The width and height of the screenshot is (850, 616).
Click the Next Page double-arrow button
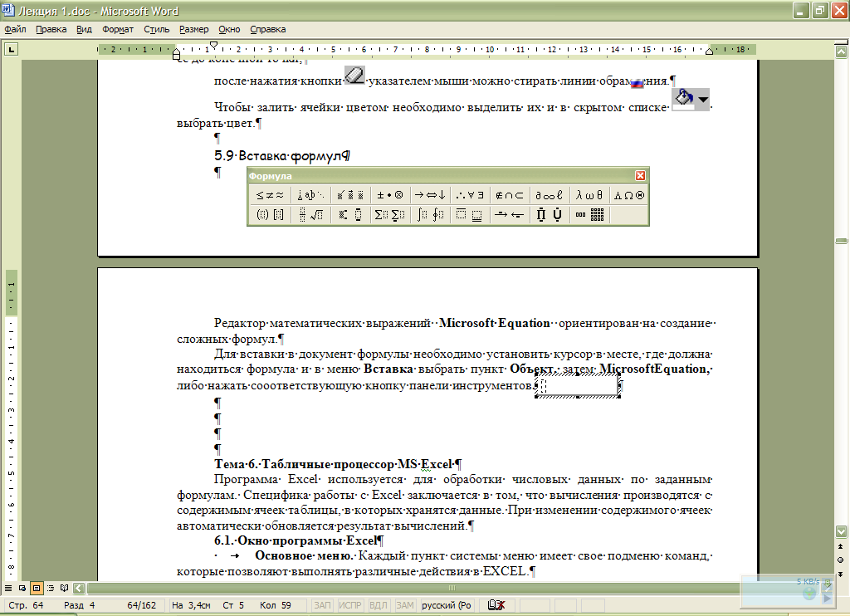(841, 574)
